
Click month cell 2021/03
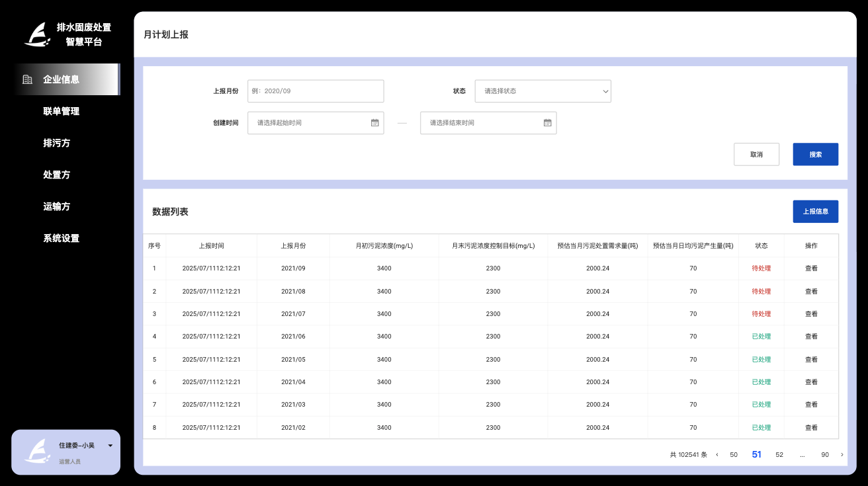point(293,405)
